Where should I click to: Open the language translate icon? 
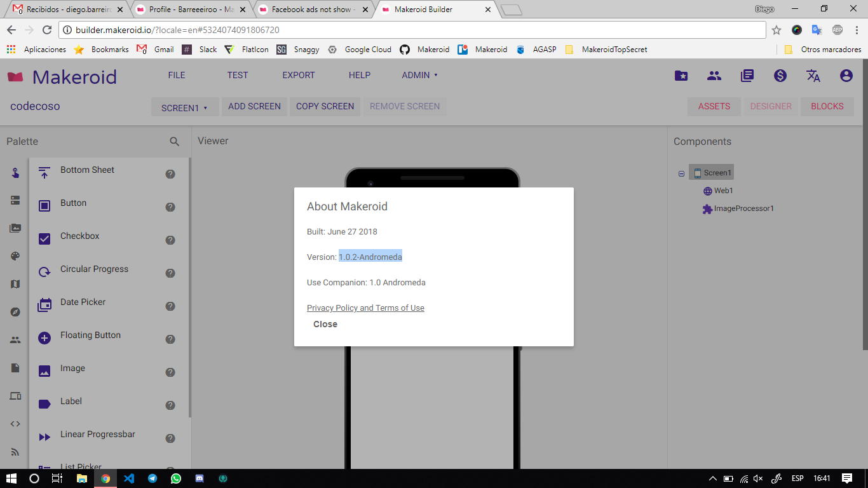(813, 76)
